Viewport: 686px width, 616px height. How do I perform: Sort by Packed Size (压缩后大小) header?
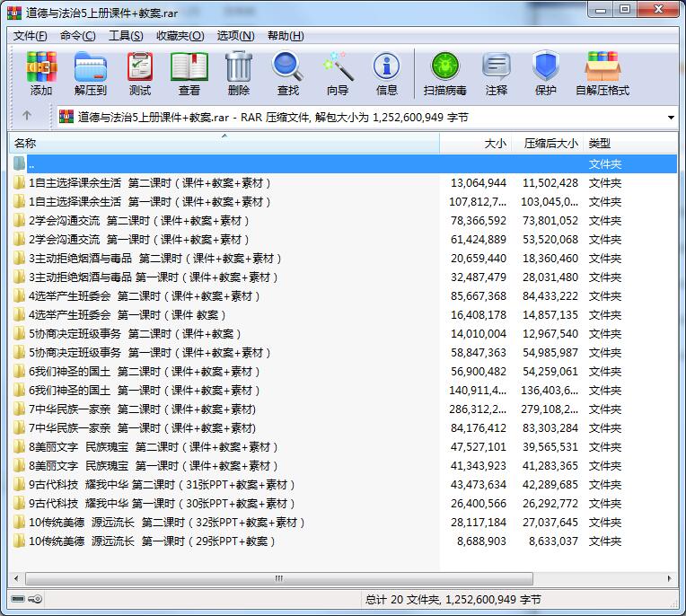[x=548, y=143]
